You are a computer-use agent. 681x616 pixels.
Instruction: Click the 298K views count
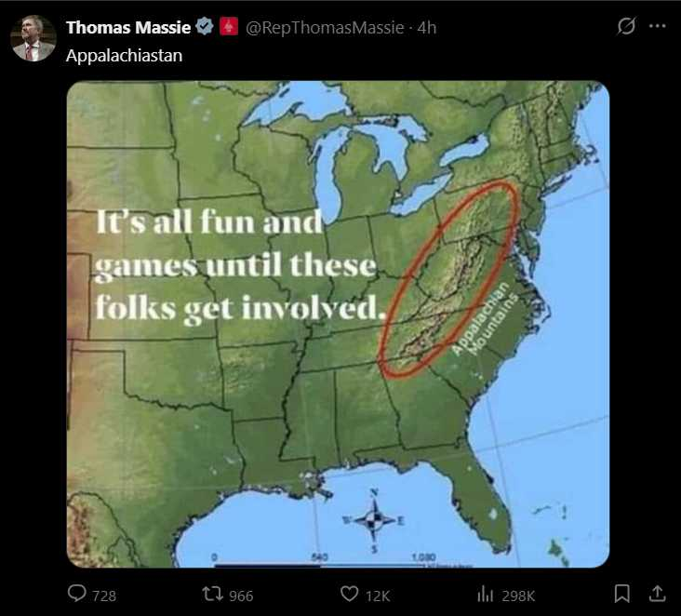click(x=518, y=596)
